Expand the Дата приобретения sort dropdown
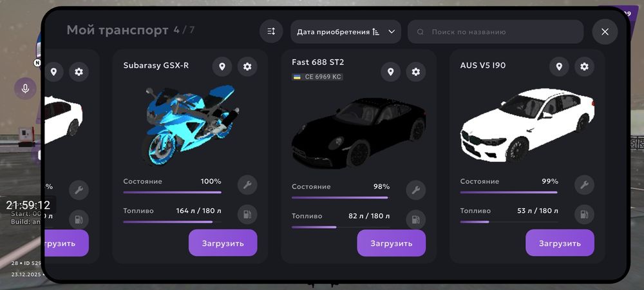The width and height of the screenshot is (644, 290). 346,32
